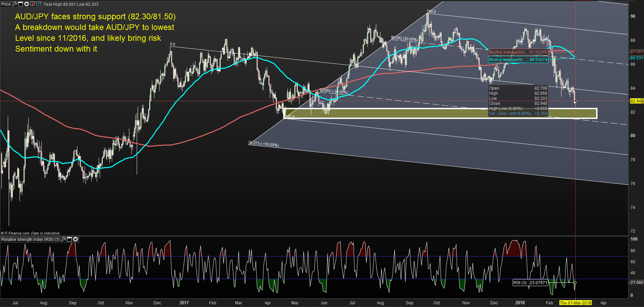644x307 pixels.
Task: Click the 23.080 RSI axis value tag
Action: (637, 283)
